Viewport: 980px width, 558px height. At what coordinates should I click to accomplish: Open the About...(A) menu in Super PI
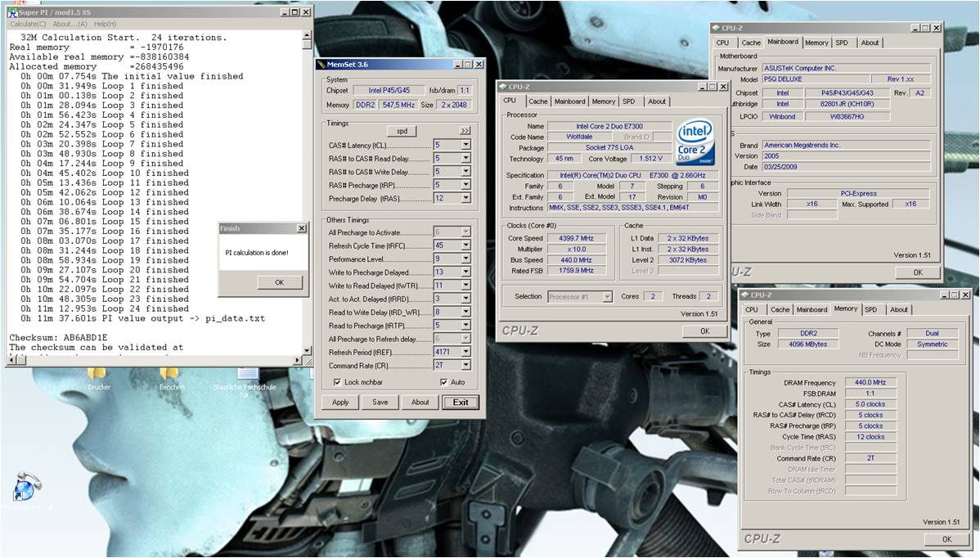coord(70,24)
